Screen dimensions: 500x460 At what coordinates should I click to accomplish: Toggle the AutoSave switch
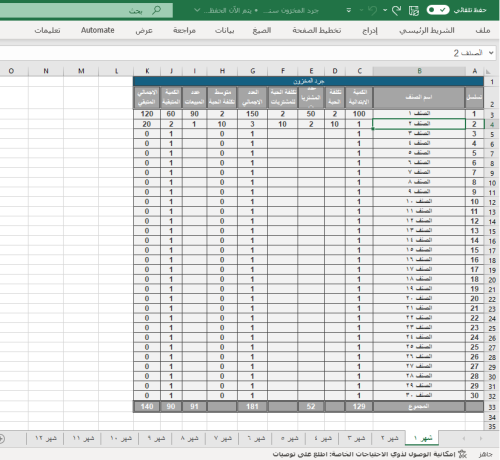438,10
